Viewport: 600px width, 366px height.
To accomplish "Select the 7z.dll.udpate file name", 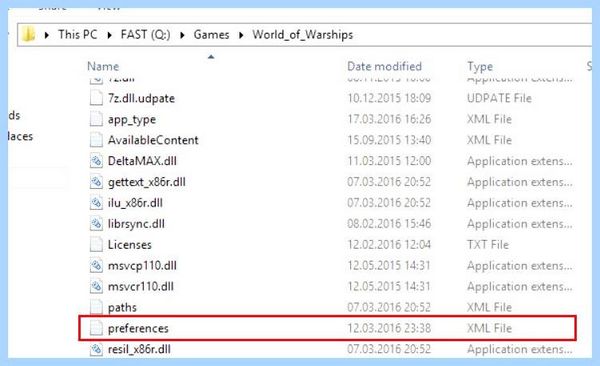I will click(x=141, y=98).
